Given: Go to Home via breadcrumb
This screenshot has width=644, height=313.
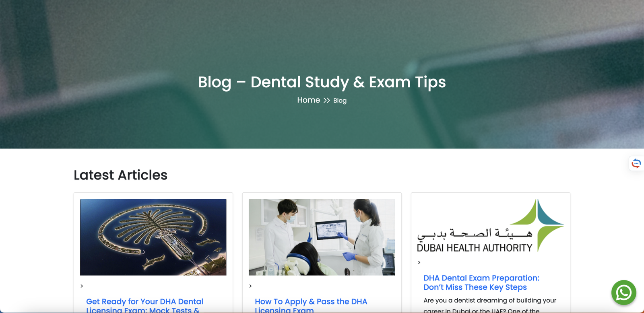Looking at the screenshot, I should coord(308,100).
